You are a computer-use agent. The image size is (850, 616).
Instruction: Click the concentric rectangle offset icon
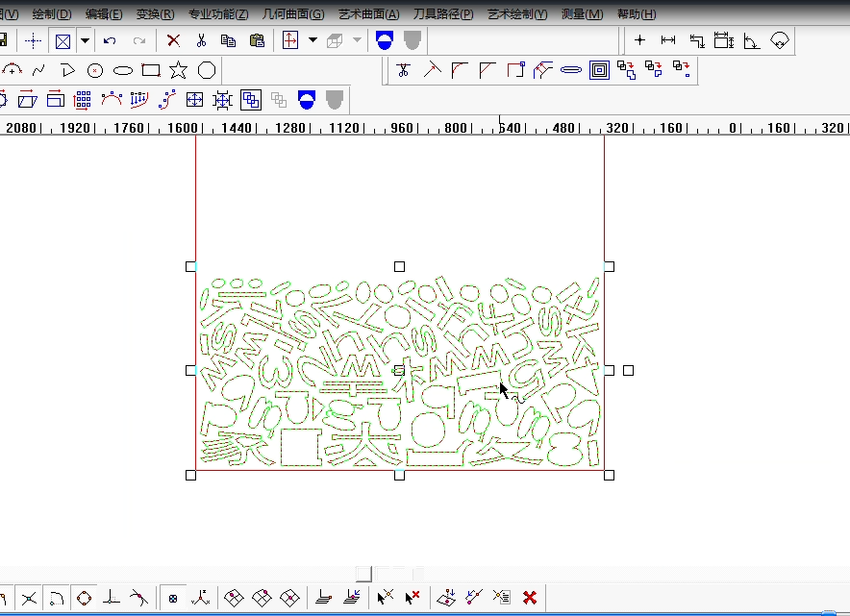tap(599, 69)
